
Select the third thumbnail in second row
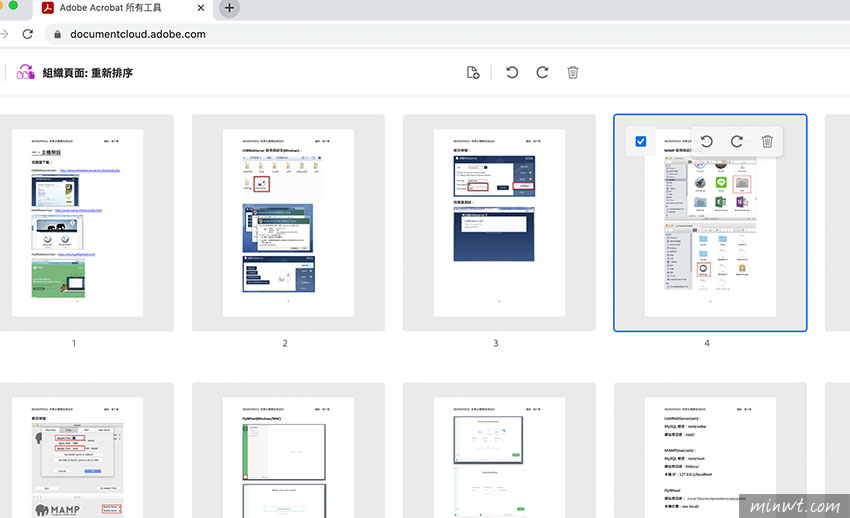499,450
